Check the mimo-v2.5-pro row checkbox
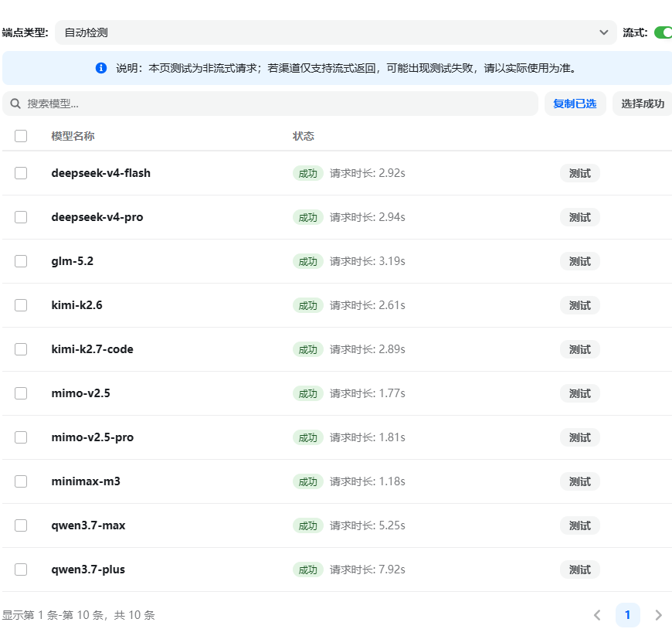Screen dimensions: 672x629 pyautogui.click(x=21, y=437)
